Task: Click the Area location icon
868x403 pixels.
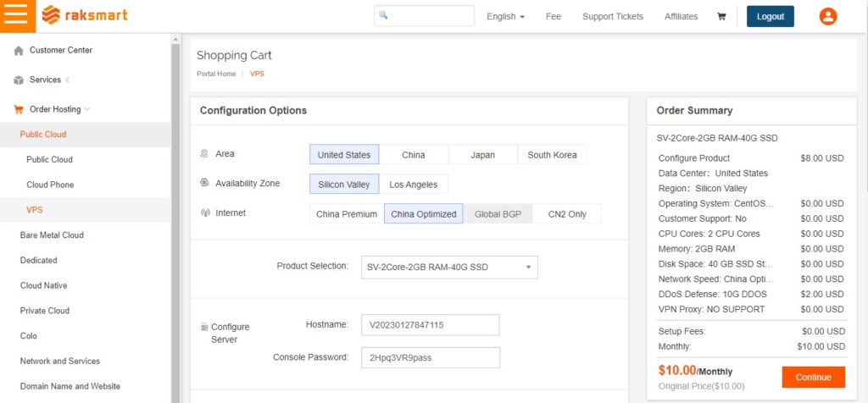Action: pyautogui.click(x=204, y=154)
